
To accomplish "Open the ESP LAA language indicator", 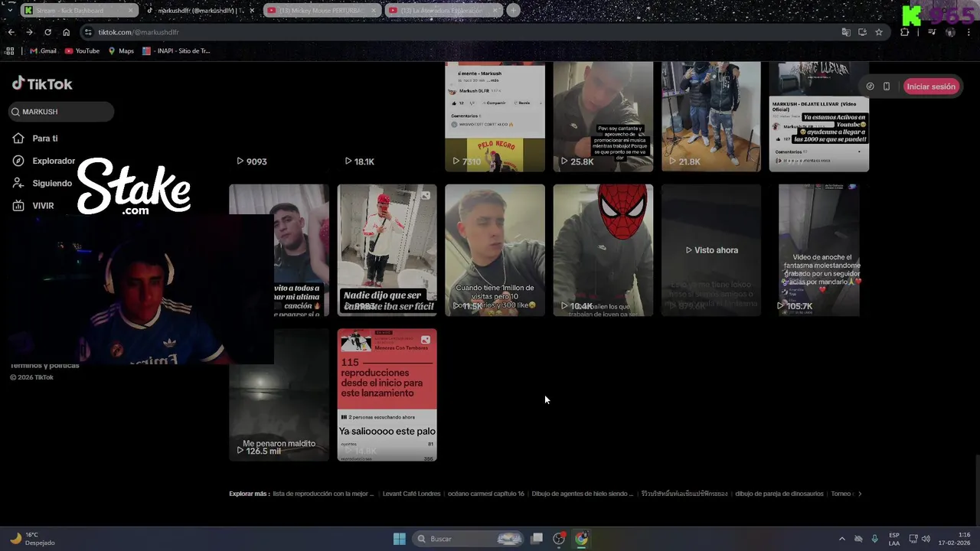I will tap(894, 539).
